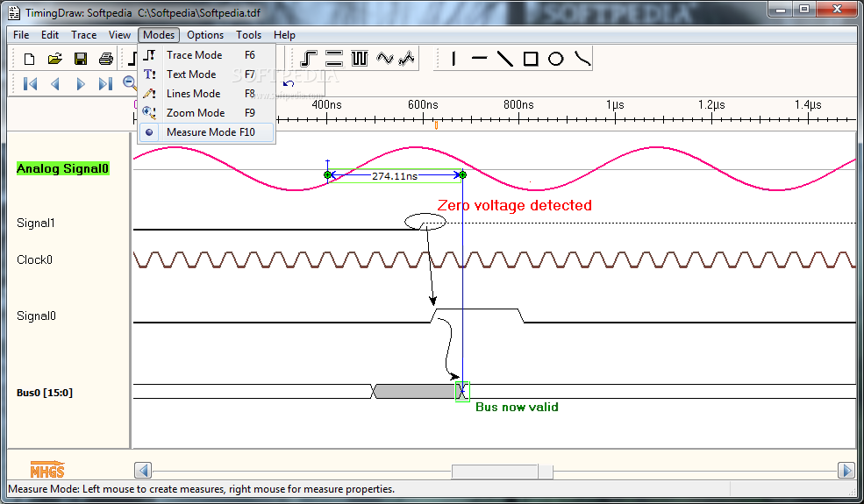
Task: Step back with the previous arrow
Action: pos(55,84)
